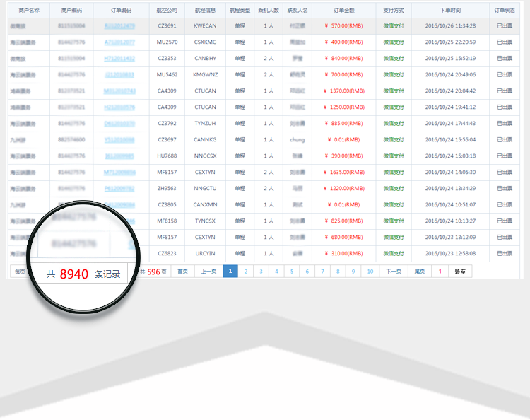This screenshot has width=530, height=420.
Task: Select page 2 in pagination
Action: pos(245,272)
